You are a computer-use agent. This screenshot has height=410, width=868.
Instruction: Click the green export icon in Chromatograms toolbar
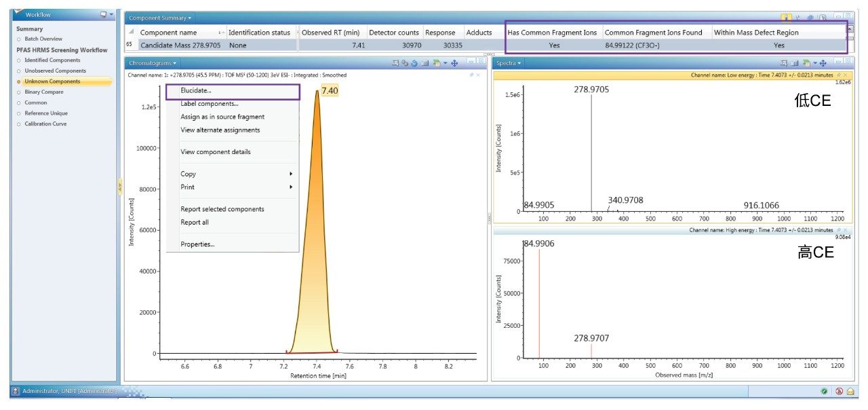[436, 62]
